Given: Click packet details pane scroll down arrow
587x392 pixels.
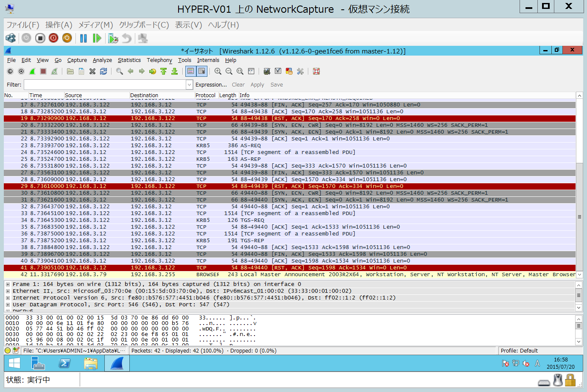Looking at the screenshot, I should coord(579,308).
